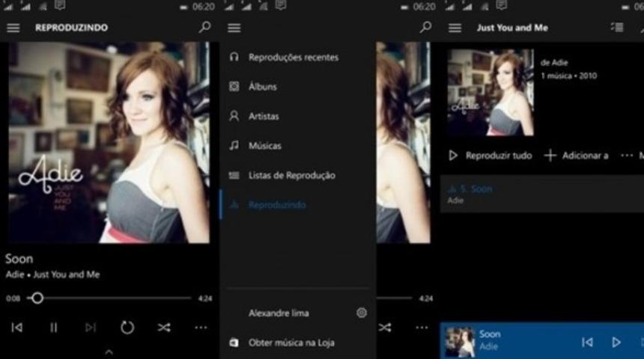
Task: Click notification icon in left status bar
Action: [x=60, y=5]
